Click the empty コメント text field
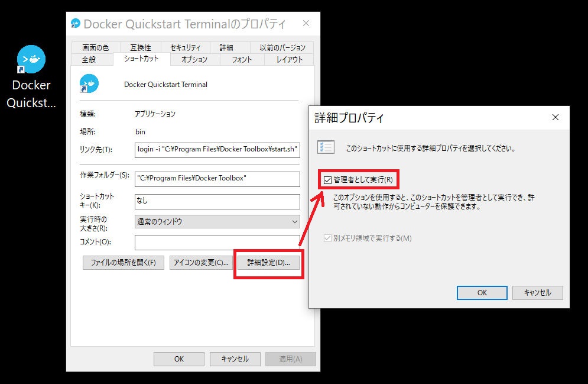Image resolution: width=588 pixels, height=384 pixels. click(217, 242)
